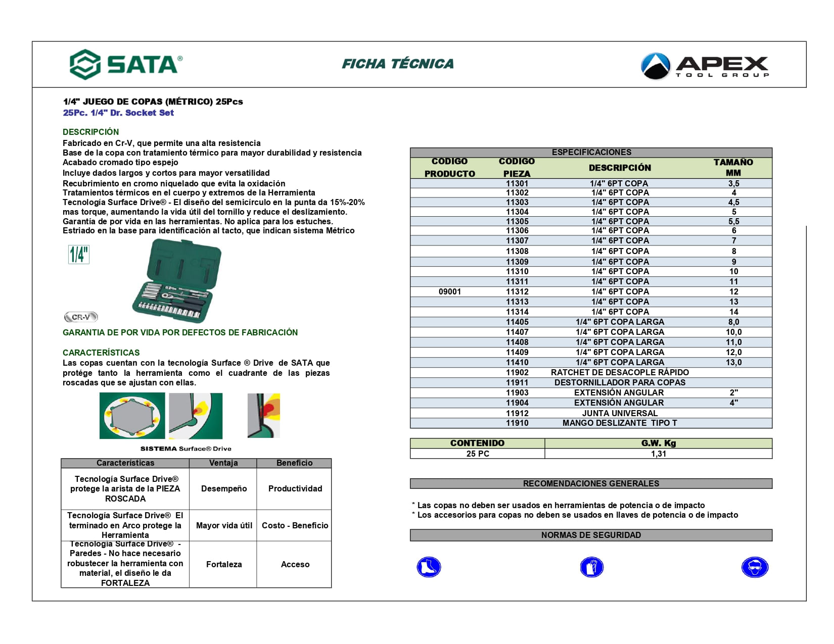The height and width of the screenshot is (644, 834).
Task: Click the ESPECIFICACIONES table header
Action: 591,153
